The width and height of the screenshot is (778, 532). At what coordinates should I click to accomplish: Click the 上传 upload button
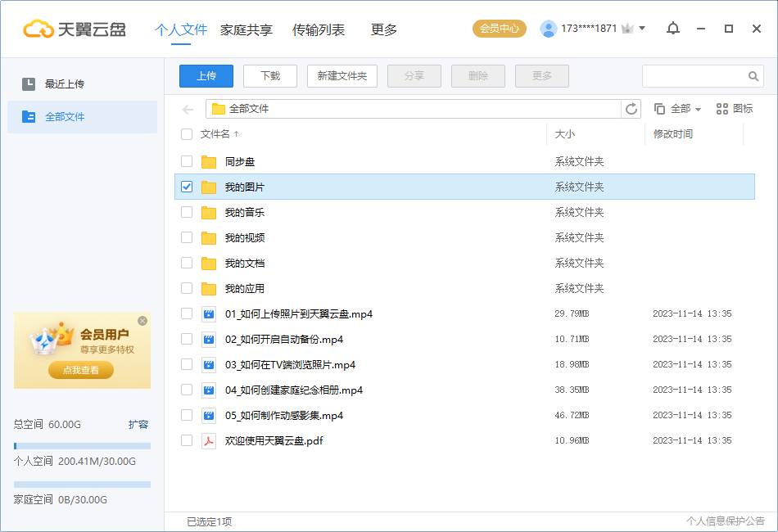[x=206, y=75]
